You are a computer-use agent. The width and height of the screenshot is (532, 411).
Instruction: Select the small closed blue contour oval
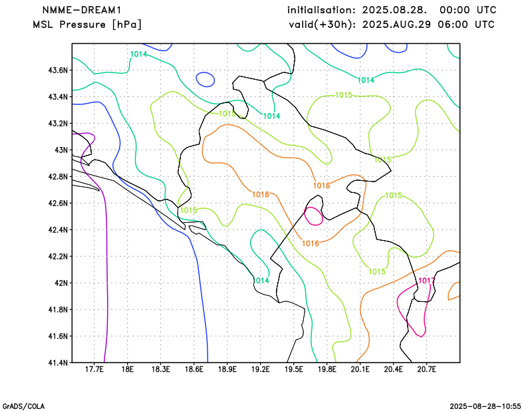[x=205, y=79]
